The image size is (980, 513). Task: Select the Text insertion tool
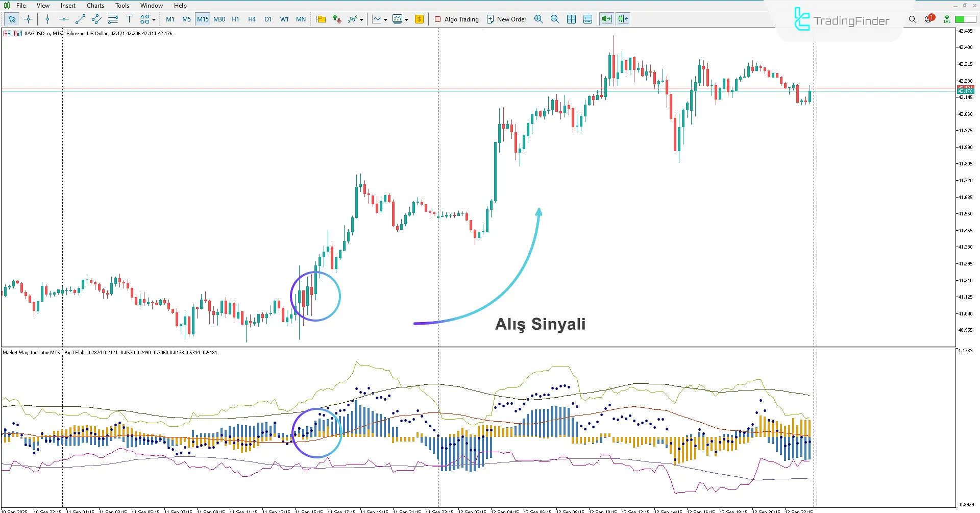[130, 19]
